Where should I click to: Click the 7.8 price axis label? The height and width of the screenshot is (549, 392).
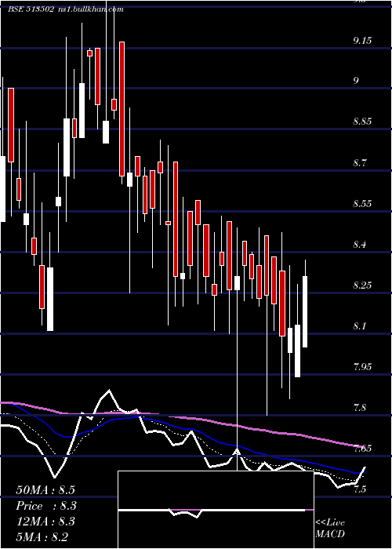tap(359, 408)
